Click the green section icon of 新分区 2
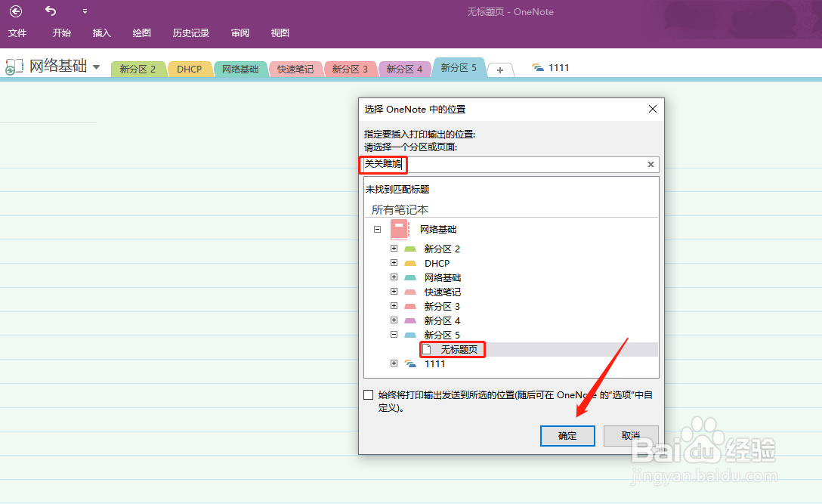 click(x=410, y=249)
